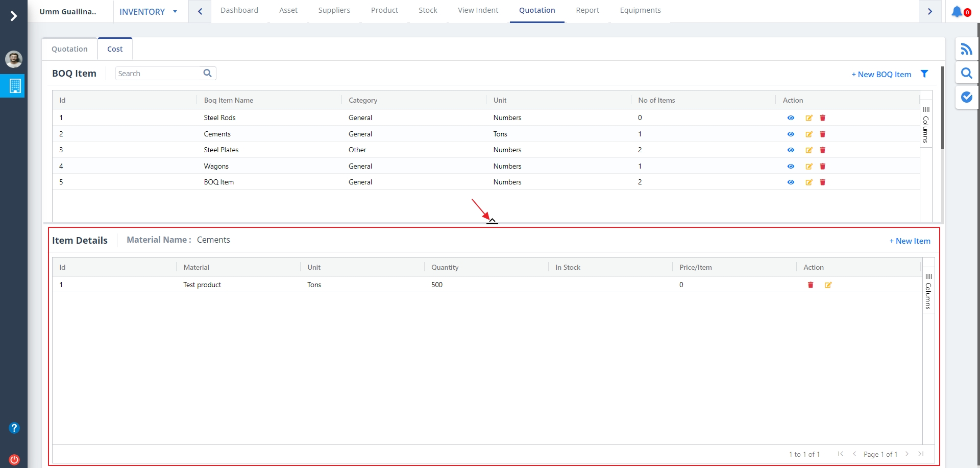980x468 pixels.
Task: View Steel Plates with eye icon
Action: point(791,150)
